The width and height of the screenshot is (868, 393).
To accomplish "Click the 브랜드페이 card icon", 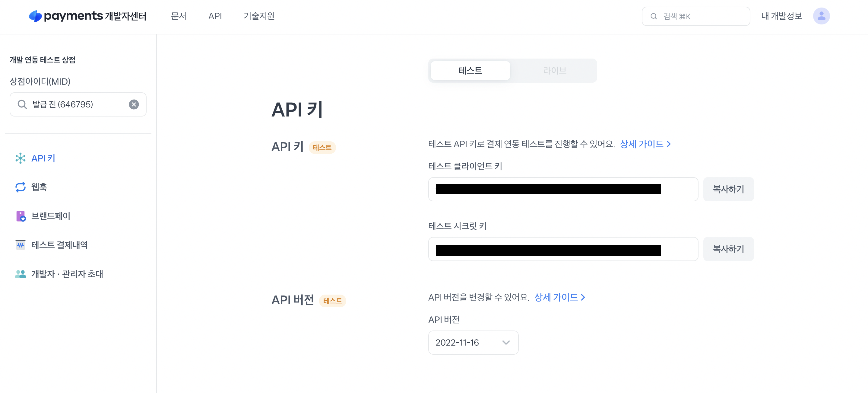I will (21, 216).
